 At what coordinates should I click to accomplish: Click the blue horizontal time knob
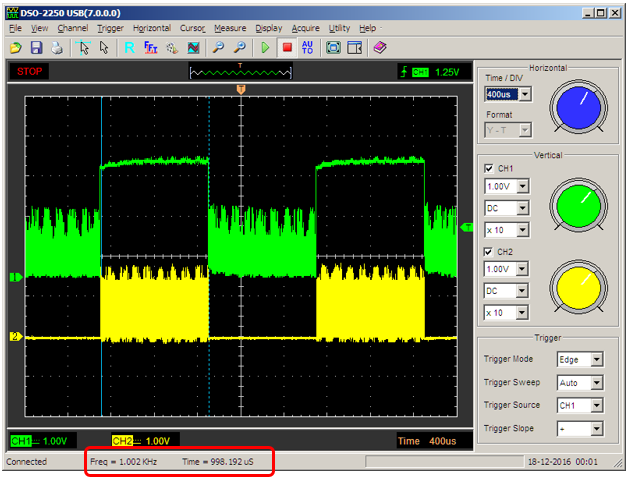[x=578, y=107]
